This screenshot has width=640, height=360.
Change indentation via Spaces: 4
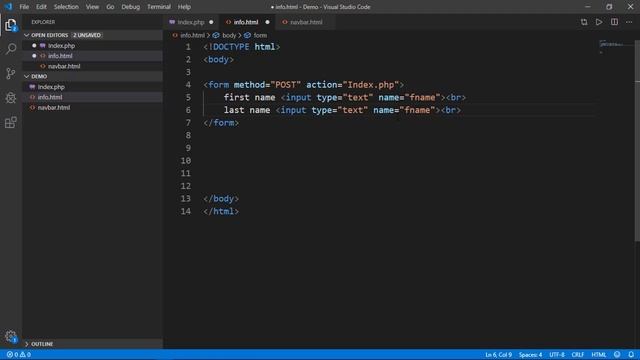tap(530, 355)
